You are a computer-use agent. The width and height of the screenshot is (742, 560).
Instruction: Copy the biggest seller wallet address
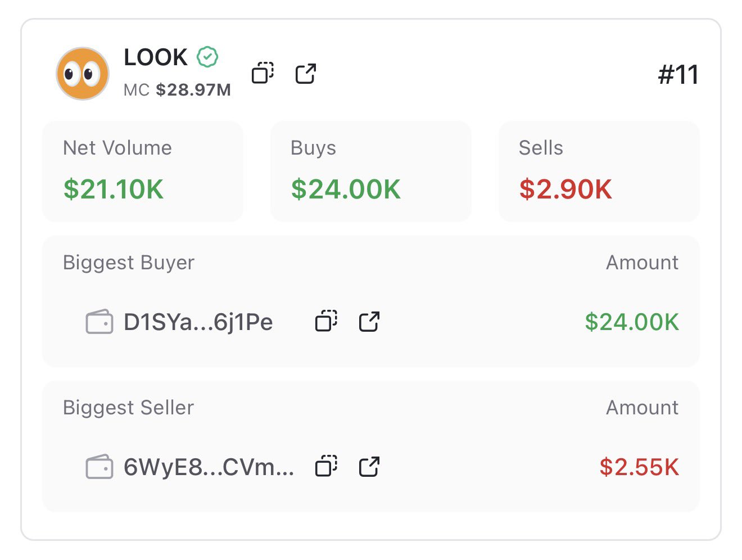point(326,467)
